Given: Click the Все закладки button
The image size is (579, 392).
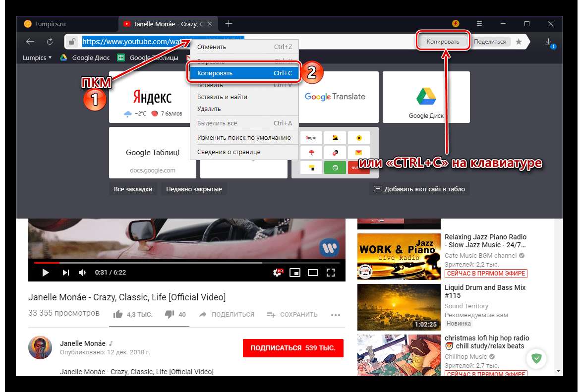Looking at the screenshot, I should [x=133, y=189].
